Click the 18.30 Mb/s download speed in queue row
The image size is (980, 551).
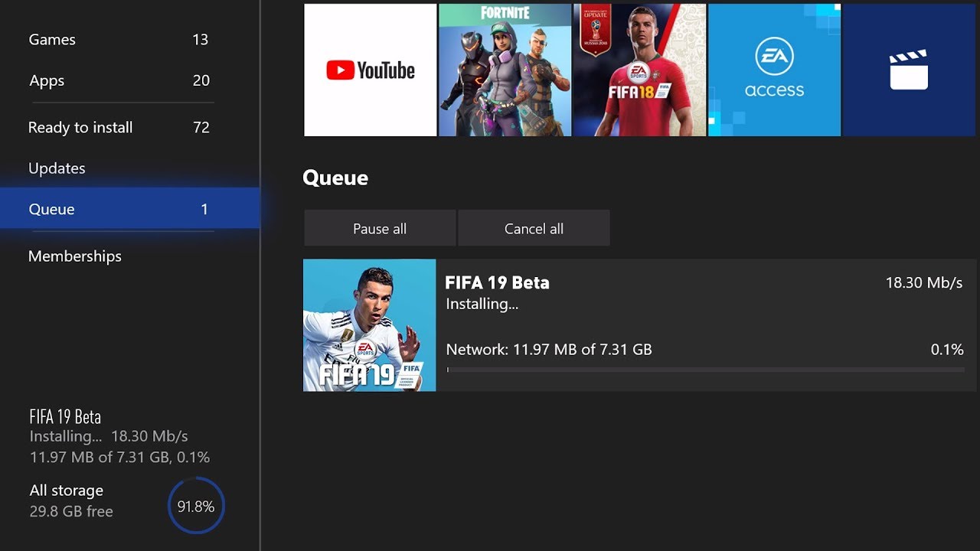pyautogui.click(x=924, y=282)
